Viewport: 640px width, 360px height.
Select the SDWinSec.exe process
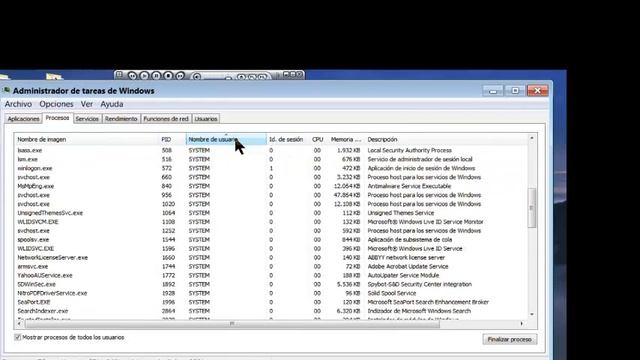click(271, 284)
